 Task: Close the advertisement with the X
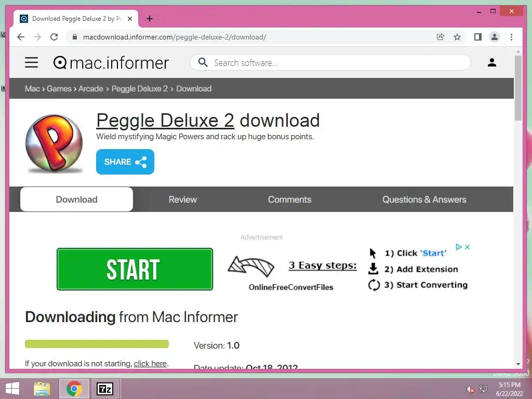click(x=467, y=247)
